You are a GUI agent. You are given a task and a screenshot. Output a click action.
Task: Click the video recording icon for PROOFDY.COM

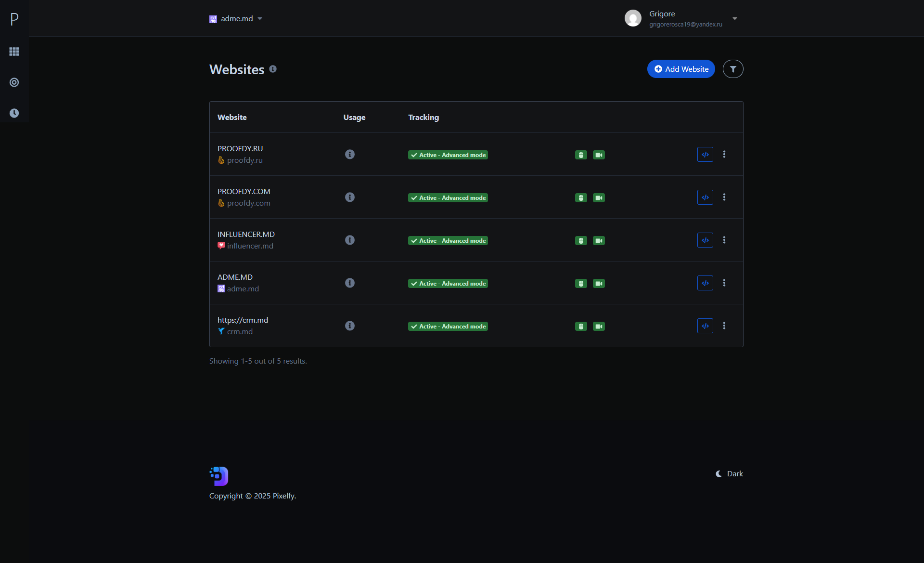coord(599,197)
